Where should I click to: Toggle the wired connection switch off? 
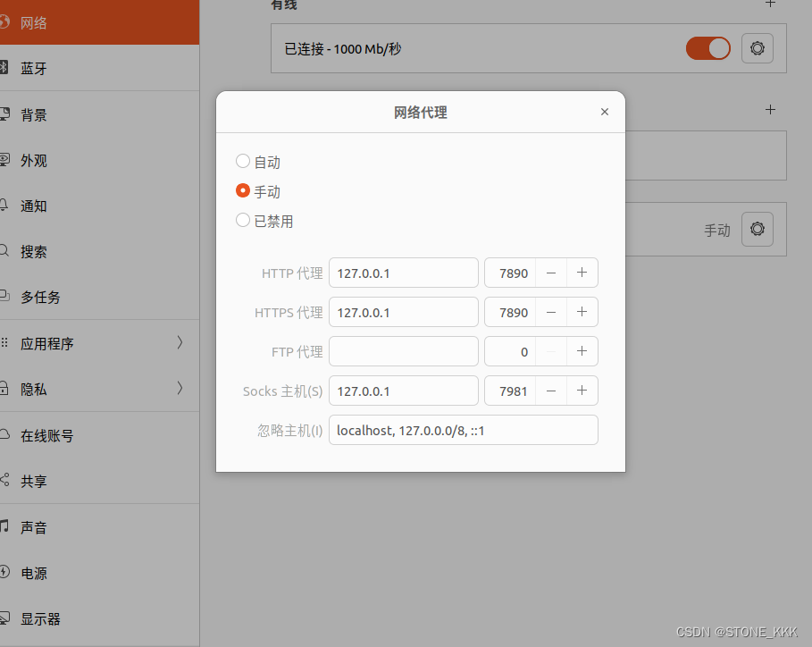pos(707,48)
